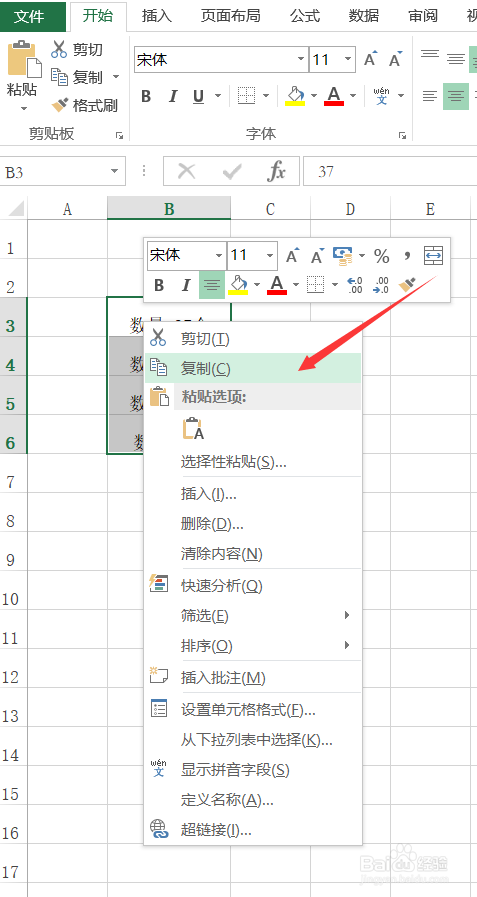The height and width of the screenshot is (897, 477).
Task: Choose 清除内容(N) in context menu
Action: 253,554
